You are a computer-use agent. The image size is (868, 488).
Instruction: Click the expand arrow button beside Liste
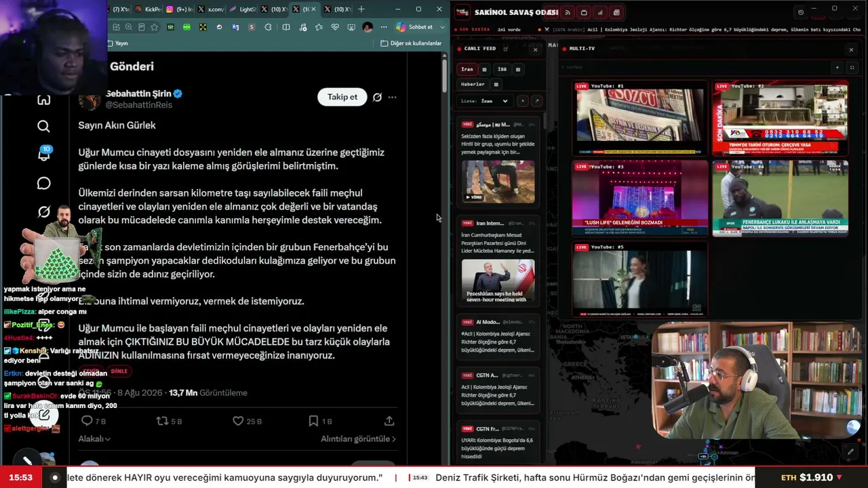(536, 101)
